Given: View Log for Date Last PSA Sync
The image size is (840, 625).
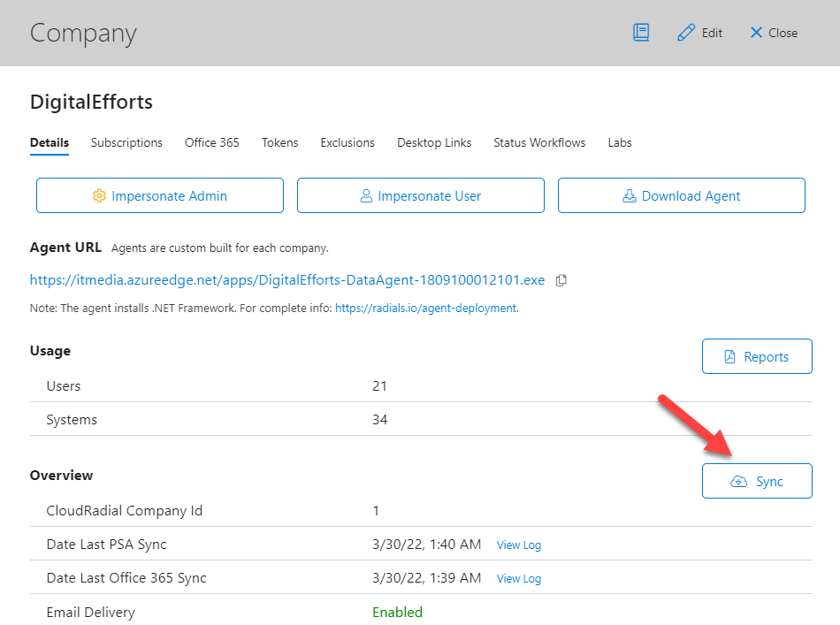Looking at the screenshot, I should pos(518,545).
